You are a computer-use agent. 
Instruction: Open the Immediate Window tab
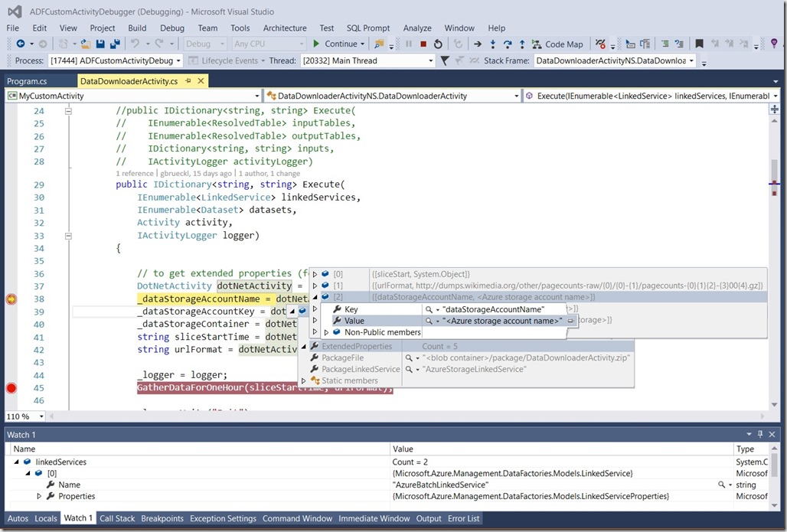pyautogui.click(x=374, y=518)
